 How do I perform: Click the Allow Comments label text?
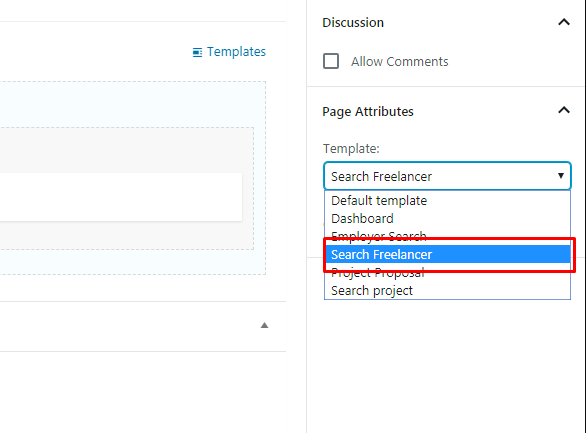[x=399, y=61]
